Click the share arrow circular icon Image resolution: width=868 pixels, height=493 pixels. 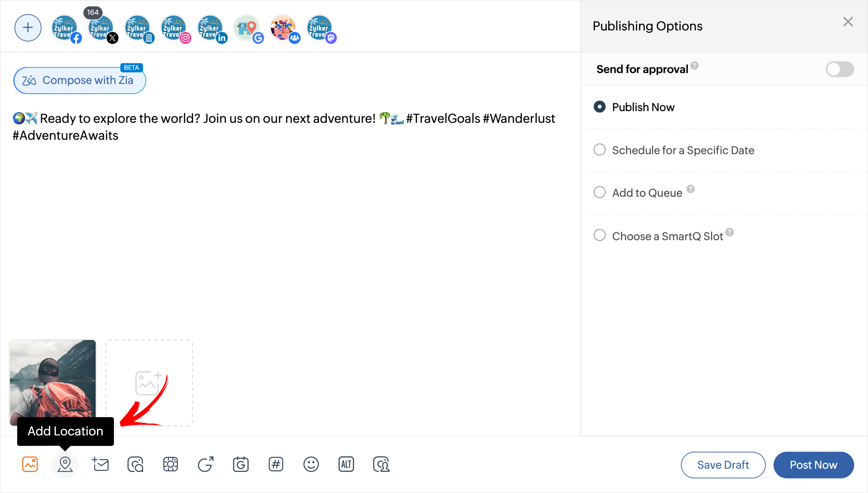pos(206,464)
